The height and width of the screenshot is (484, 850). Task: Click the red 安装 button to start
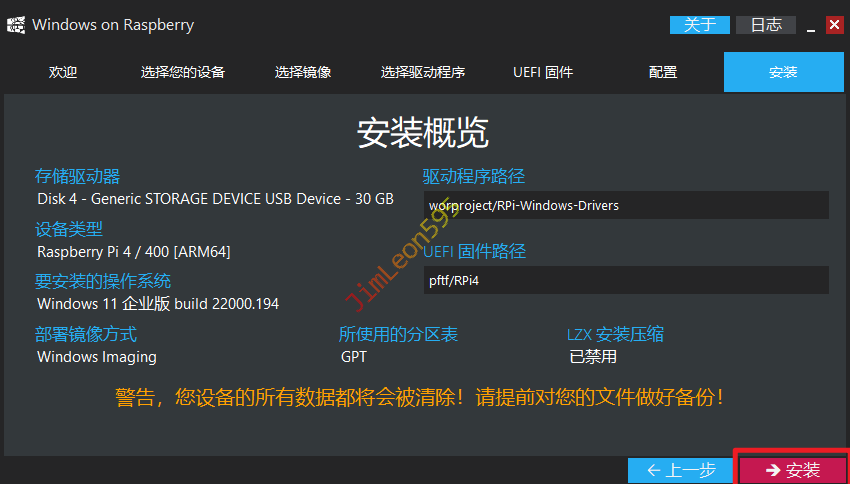coord(792,470)
